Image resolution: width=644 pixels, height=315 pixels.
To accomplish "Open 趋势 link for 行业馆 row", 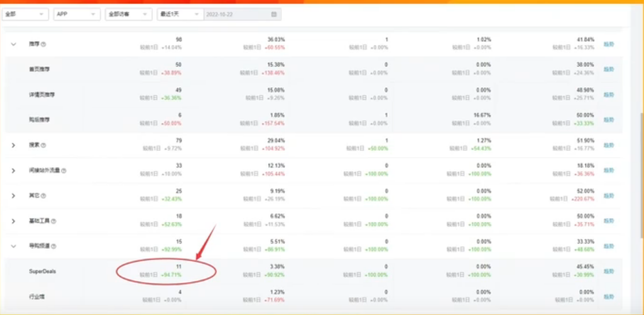I will pos(609,297).
